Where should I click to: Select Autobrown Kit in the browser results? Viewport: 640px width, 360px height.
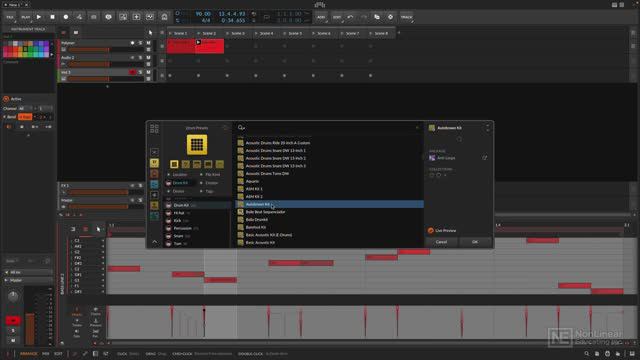[x=329, y=204]
